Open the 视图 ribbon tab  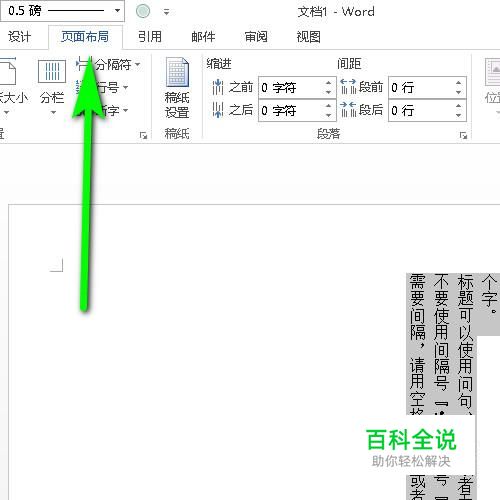[309, 37]
